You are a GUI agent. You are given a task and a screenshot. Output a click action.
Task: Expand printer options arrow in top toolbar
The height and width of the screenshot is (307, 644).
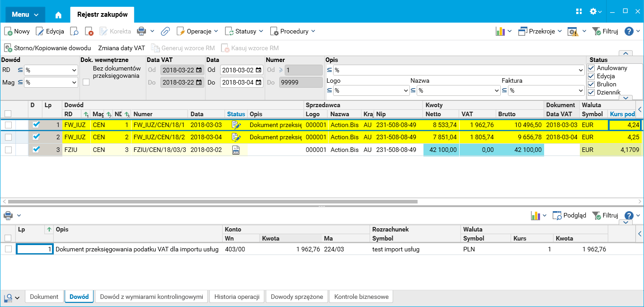pyautogui.click(x=152, y=31)
